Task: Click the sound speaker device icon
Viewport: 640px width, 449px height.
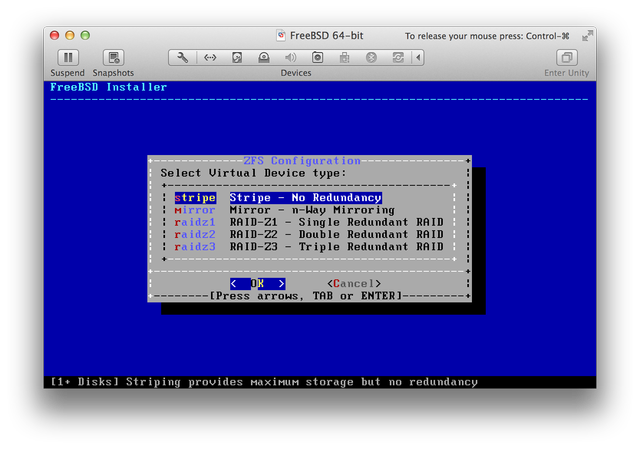Action: (x=291, y=58)
